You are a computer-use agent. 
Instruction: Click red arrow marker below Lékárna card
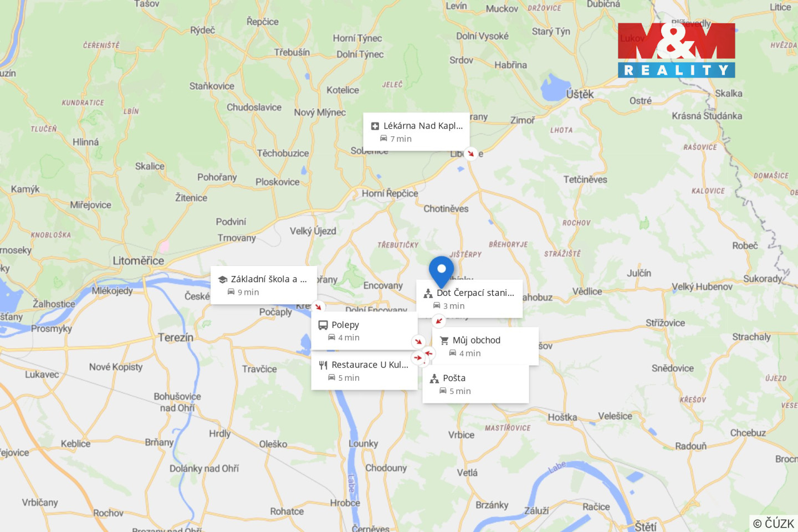[470, 154]
